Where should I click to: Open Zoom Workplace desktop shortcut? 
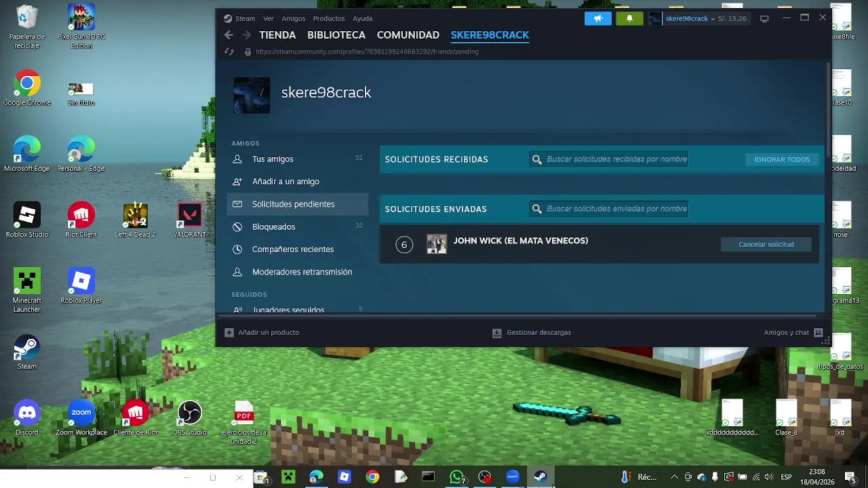[81, 418]
